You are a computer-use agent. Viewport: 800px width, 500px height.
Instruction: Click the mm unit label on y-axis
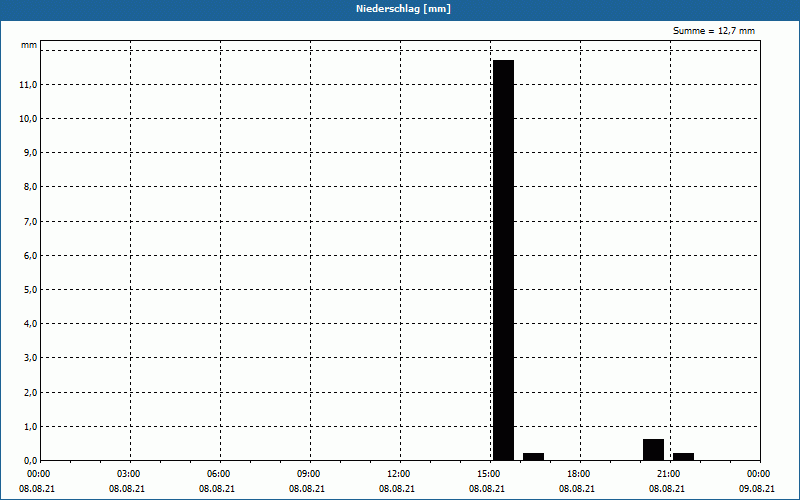click(29, 45)
